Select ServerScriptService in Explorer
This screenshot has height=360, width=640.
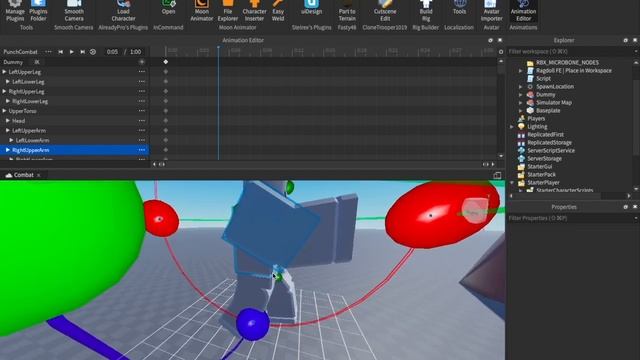point(551,151)
